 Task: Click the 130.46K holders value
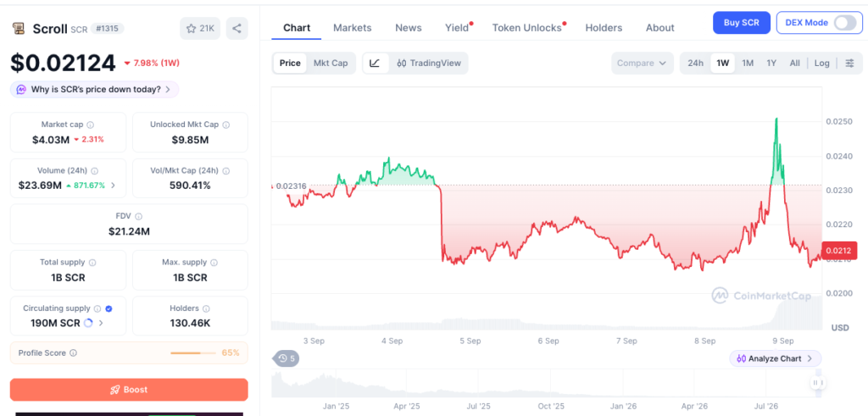pyautogui.click(x=190, y=323)
